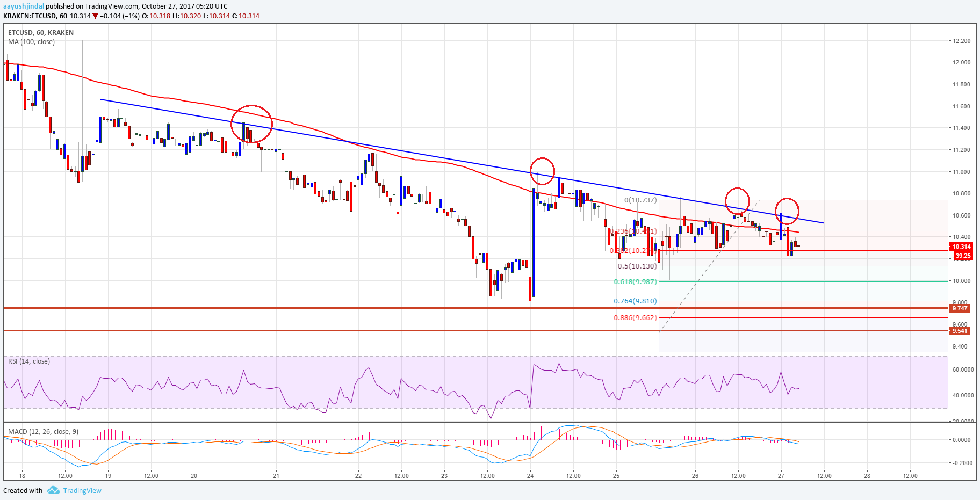This screenshot has width=980, height=500.
Task: Open the TradingView link in footer
Action: [x=82, y=490]
